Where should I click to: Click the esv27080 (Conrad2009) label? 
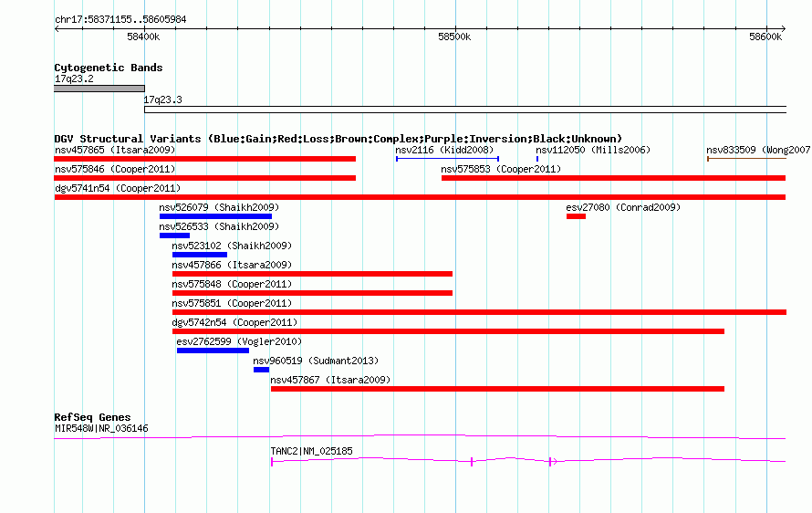[x=623, y=207]
